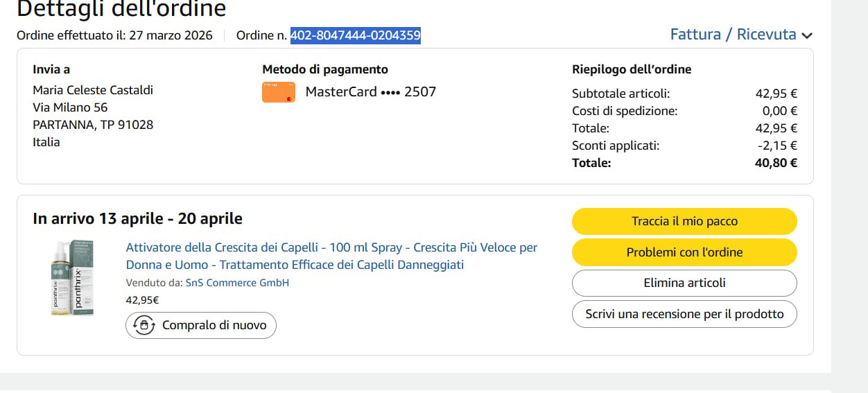
Task: Click the highlighted order number 402-8047444-0204359
Action: 355,35
